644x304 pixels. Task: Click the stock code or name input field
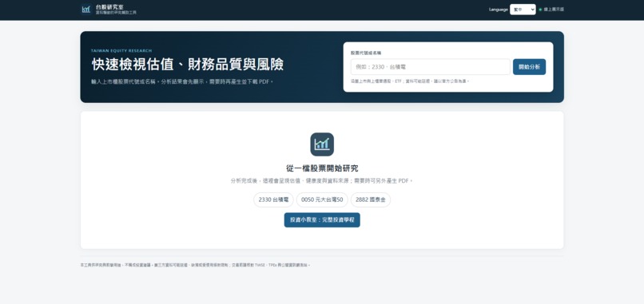tap(430, 67)
